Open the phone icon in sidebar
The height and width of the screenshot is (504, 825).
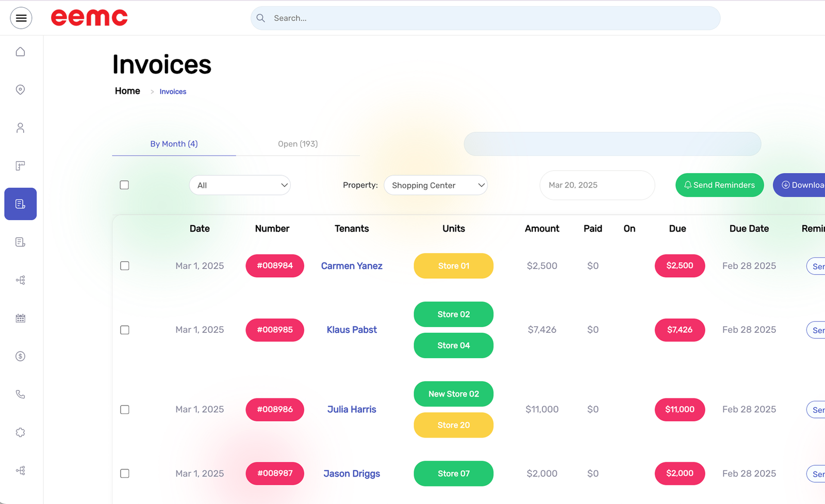pyautogui.click(x=21, y=394)
